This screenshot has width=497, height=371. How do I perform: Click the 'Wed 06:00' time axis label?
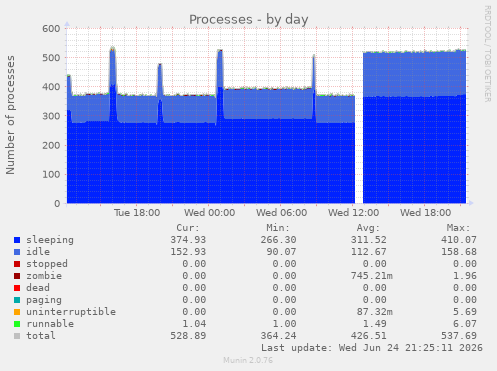point(281,213)
